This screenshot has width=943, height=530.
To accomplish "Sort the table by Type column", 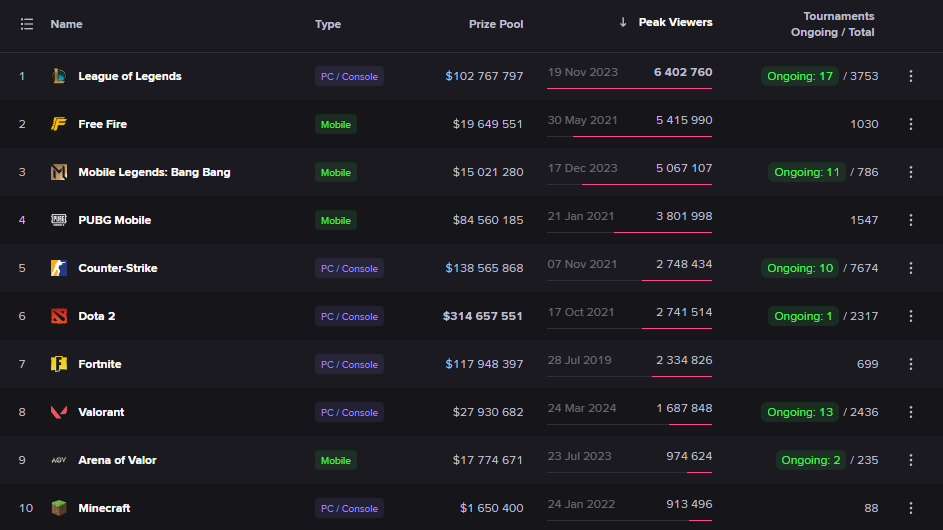I will [x=328, y=24].
